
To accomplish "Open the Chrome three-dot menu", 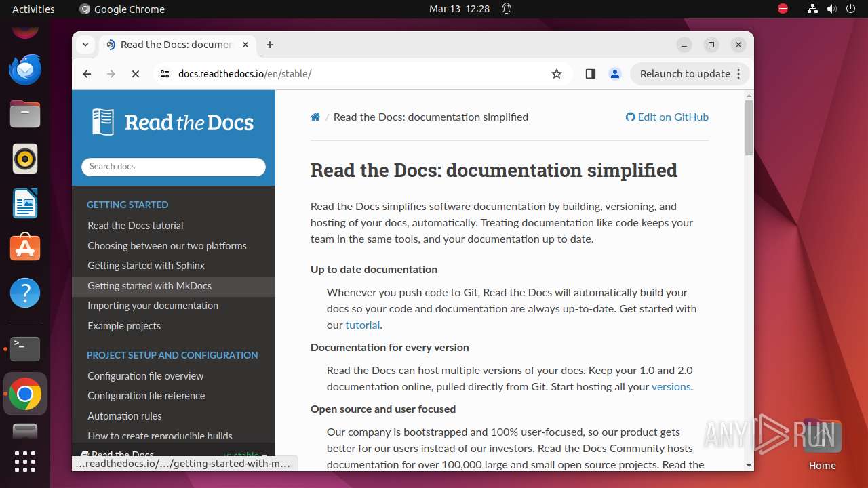I will (739, 74).
